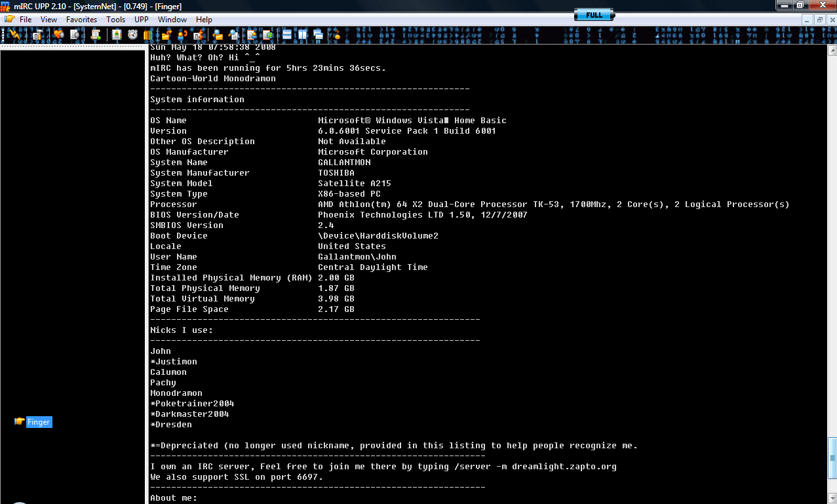The image size is (837, 504).
Task: Click the 'TOSHIBA' manufacturer value
Action: pyautogui.click(x=336, y=173)
